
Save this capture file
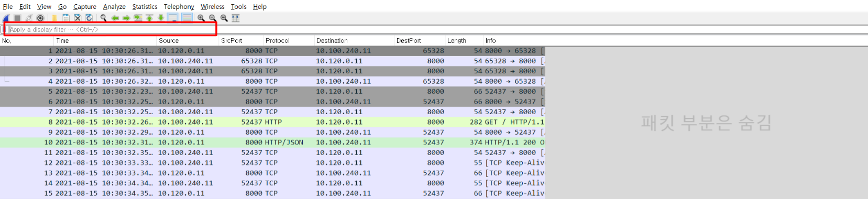(x=66, y=18)
